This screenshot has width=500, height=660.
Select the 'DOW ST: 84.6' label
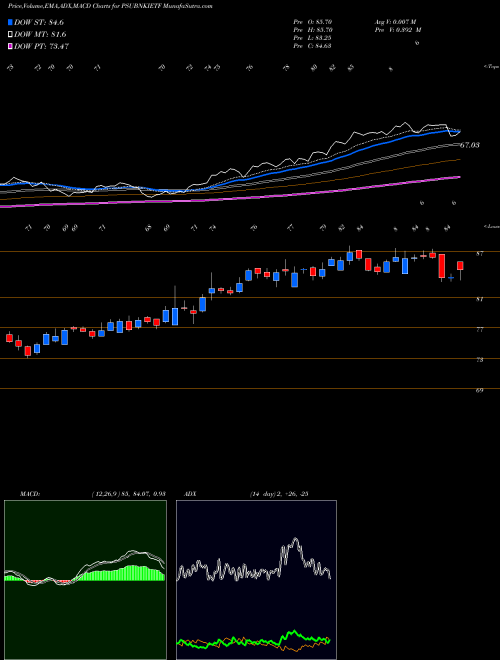click(39, 22)
